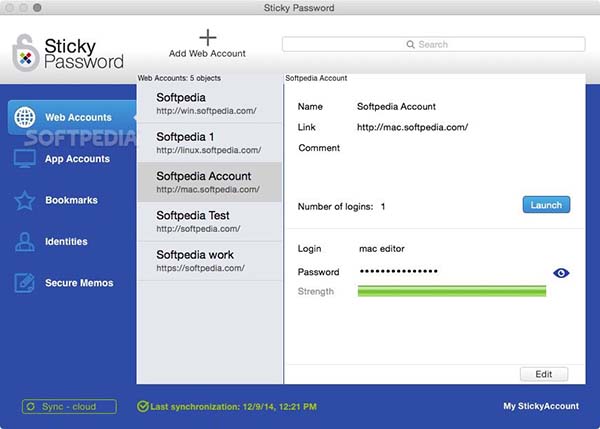Launch the Softpedia Account site

point(546,205)
